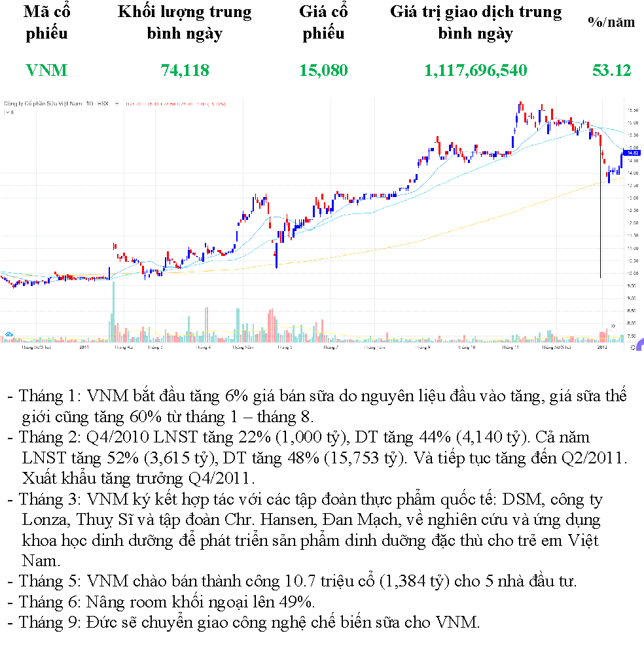
Task: Click the '2011' label on the time axis
Action: [84, 348]
